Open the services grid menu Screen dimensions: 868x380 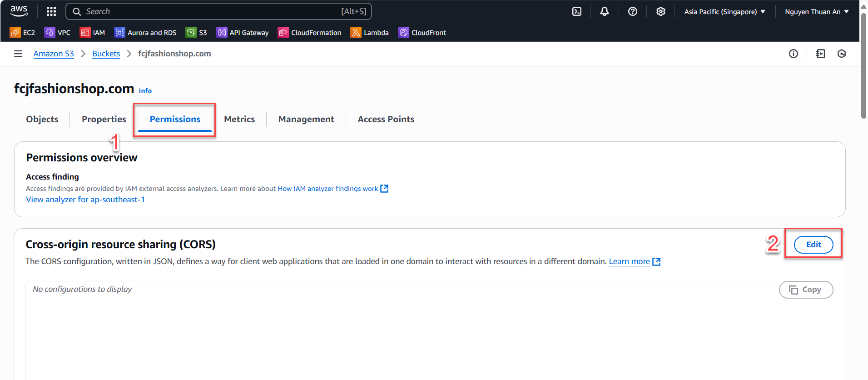tap(51, 11)
